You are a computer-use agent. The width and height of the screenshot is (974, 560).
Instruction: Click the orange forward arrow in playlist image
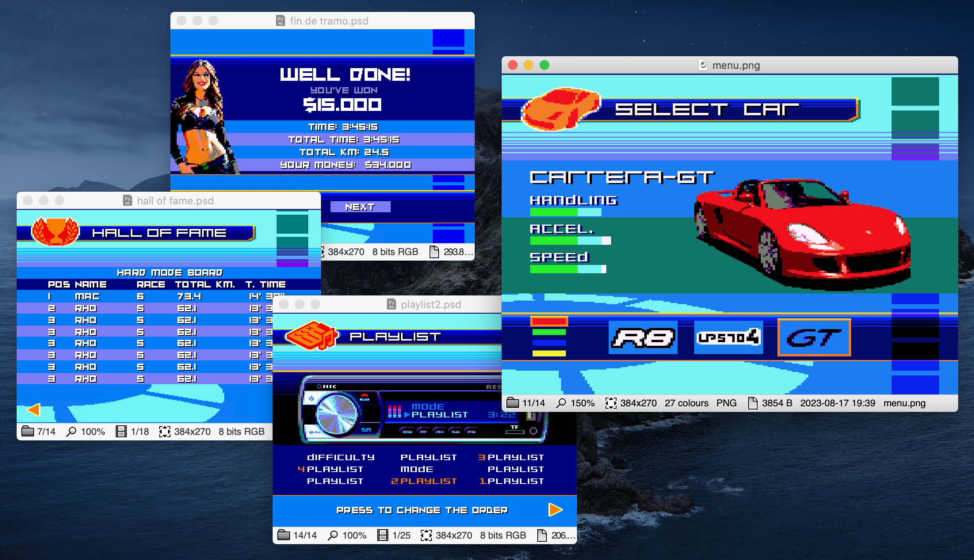pyautogui.click(x=555, y=510)
